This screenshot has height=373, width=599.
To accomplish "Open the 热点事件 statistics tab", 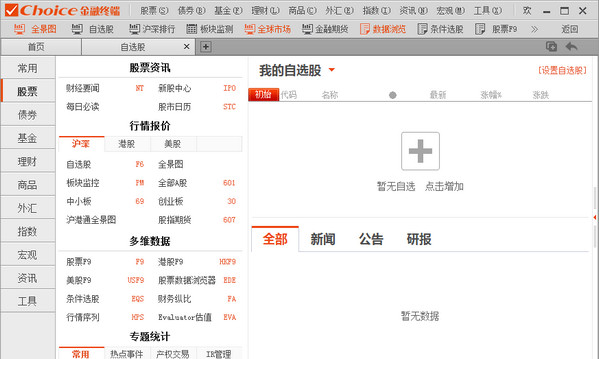I will 127,354.
